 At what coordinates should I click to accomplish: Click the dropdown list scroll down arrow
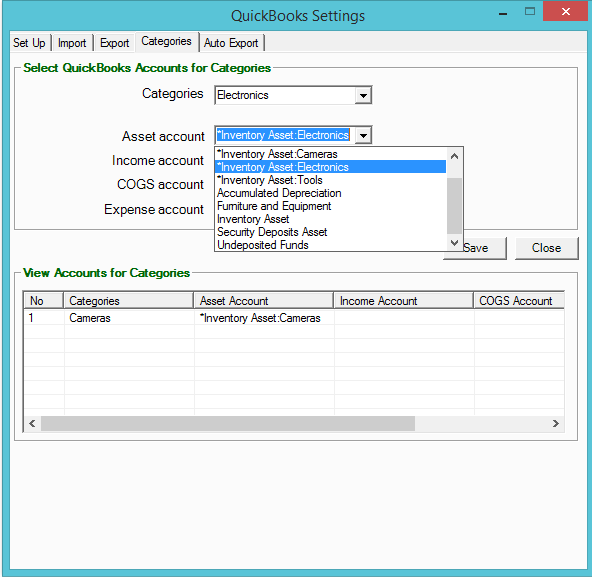click(x=455, y=242)
